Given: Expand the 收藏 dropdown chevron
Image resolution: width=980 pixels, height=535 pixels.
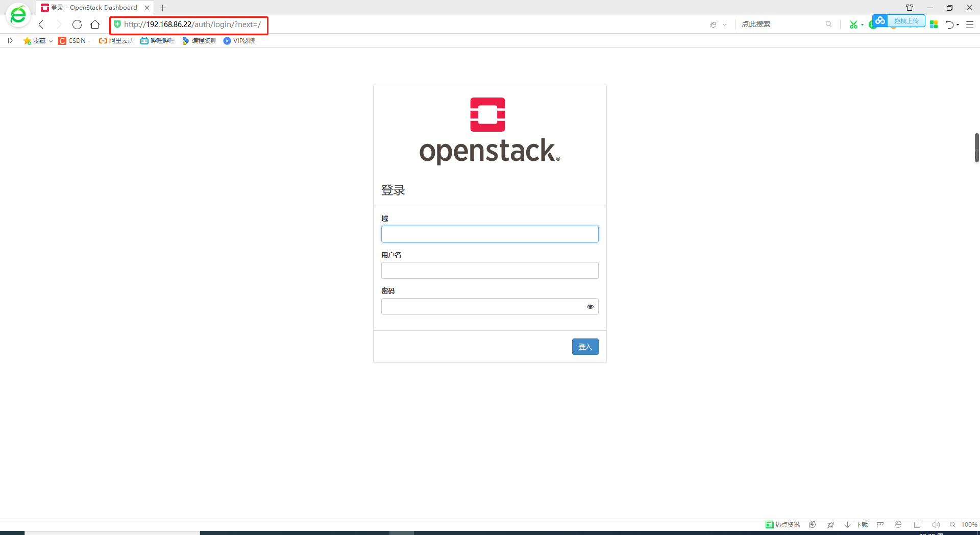Looking at the screenshot, I should pos(51,41).
